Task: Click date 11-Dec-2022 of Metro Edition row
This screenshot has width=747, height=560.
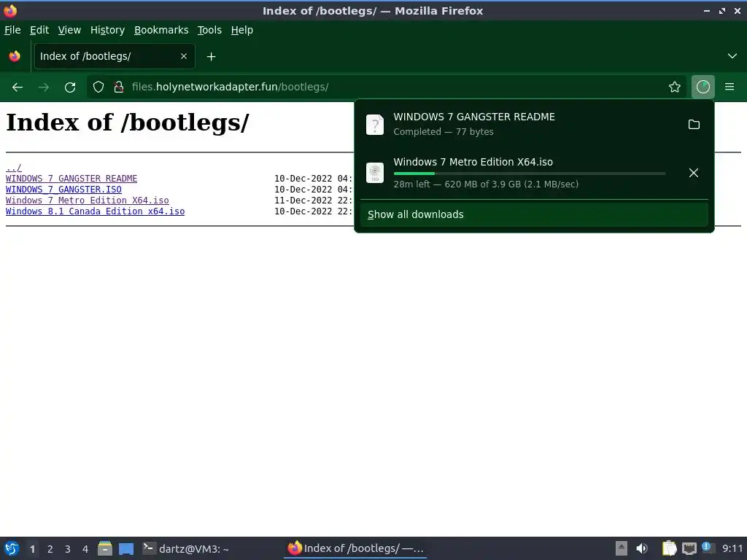Action: [303, 201]
